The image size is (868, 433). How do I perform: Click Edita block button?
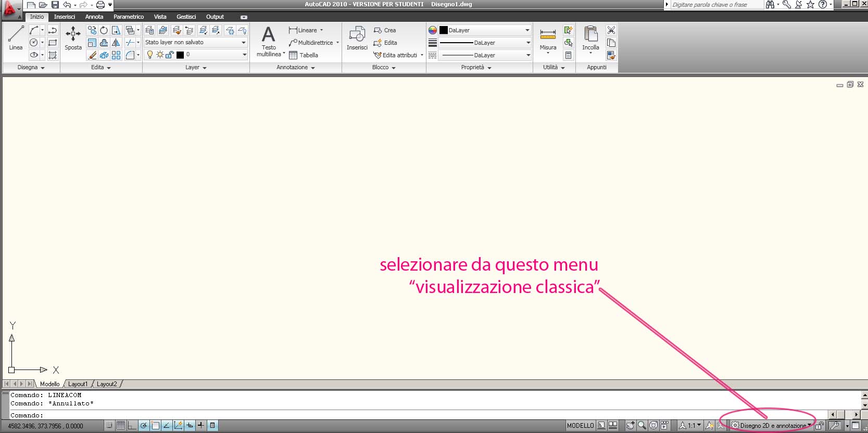coord(385,43)
